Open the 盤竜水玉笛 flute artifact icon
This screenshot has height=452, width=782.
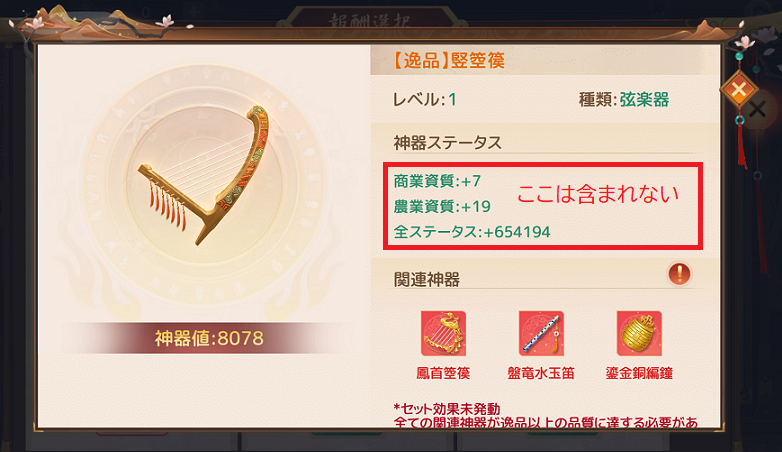(x=541, y=333)
